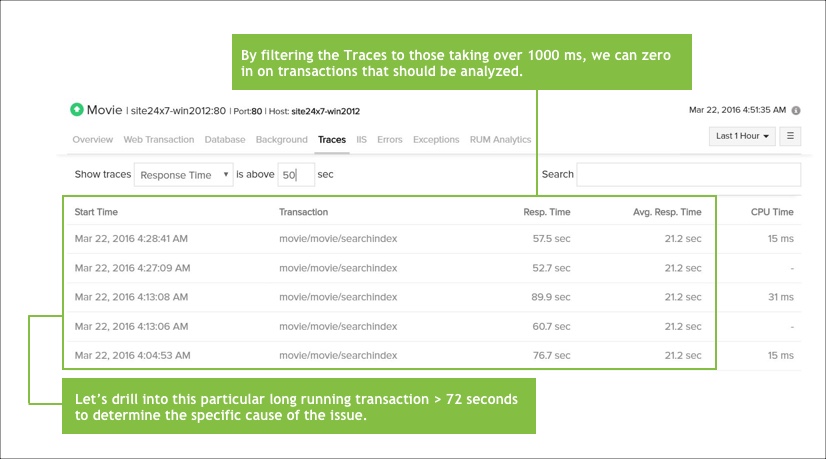Viewport: 826px width, 459px height.
Task: Click the Transaction column header
Action: tap(303, 212)
